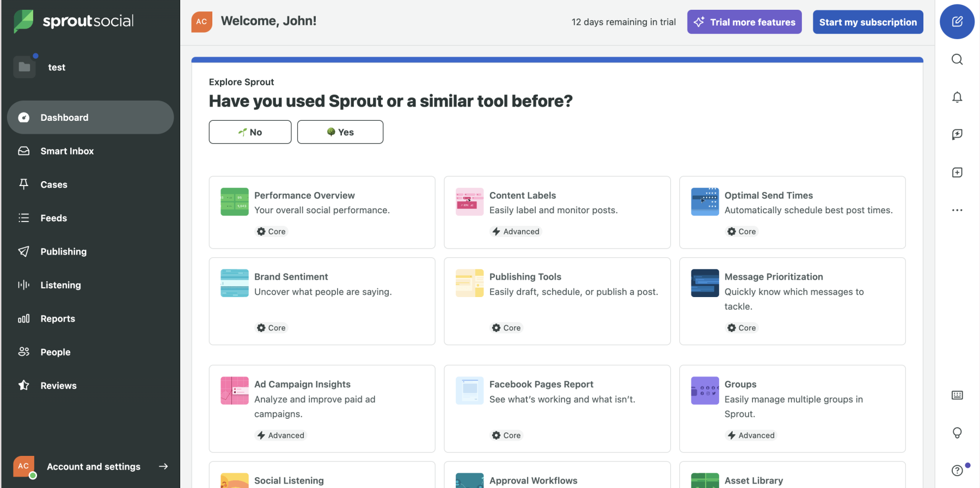Click the Publishing paper plane icon
The image size is (980, 488).
coord(24,251)
